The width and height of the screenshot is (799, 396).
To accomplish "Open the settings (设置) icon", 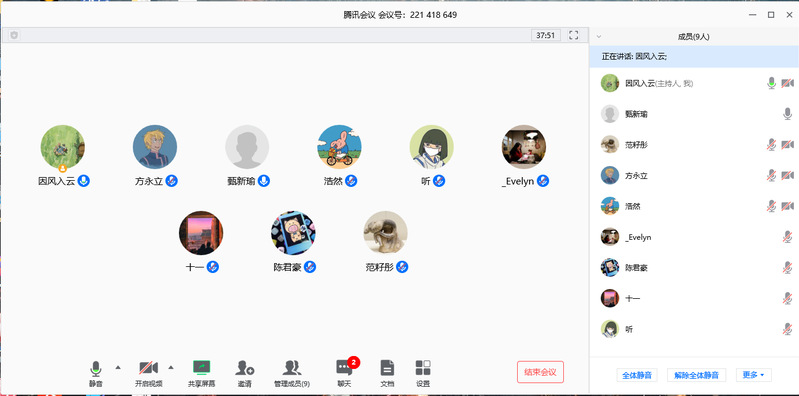I will [x=423, y=374].
